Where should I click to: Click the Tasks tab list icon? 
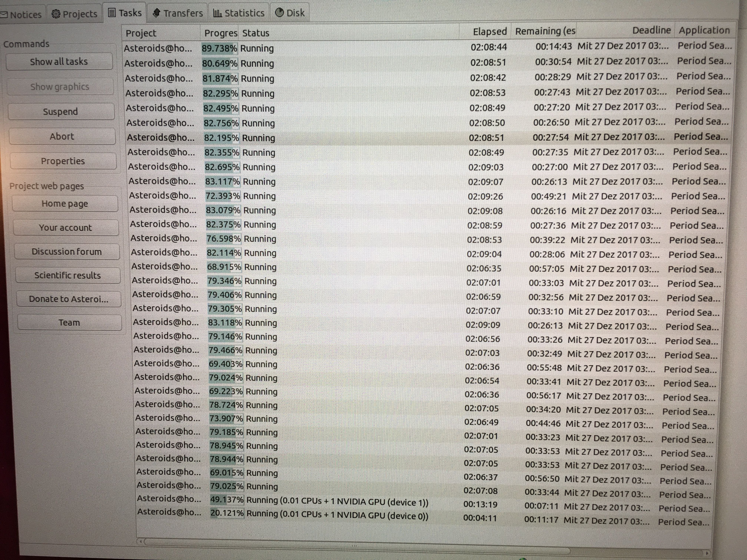pyautogui.click(x=112, y=13)
